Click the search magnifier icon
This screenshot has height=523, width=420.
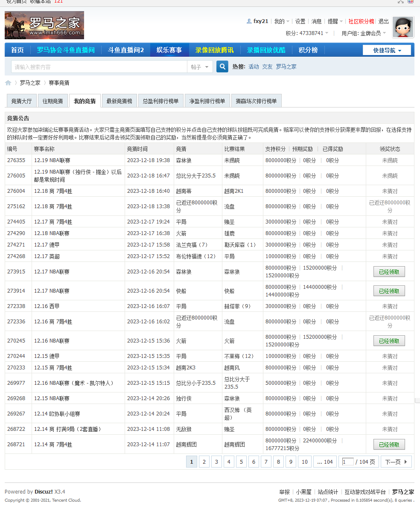(x=222, y=67)
